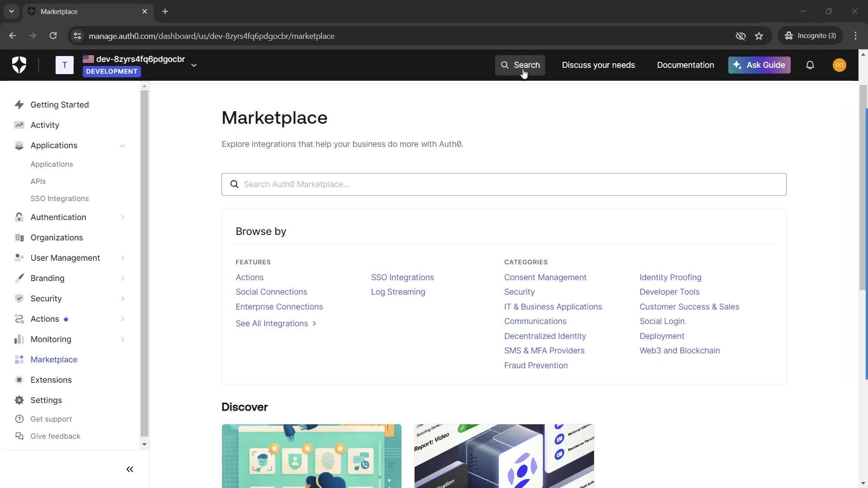
Task: Click the Applications layers icon
Action: point(19,145)
